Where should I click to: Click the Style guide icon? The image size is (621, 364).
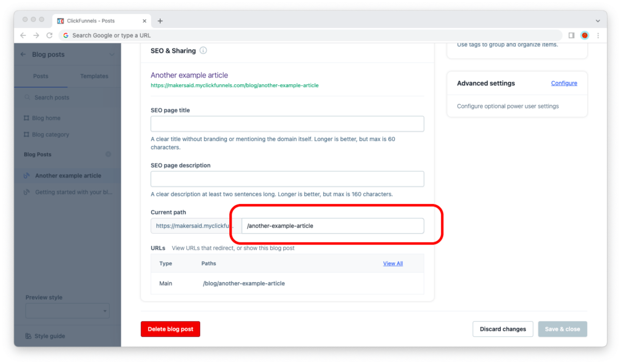pos(28,336)
